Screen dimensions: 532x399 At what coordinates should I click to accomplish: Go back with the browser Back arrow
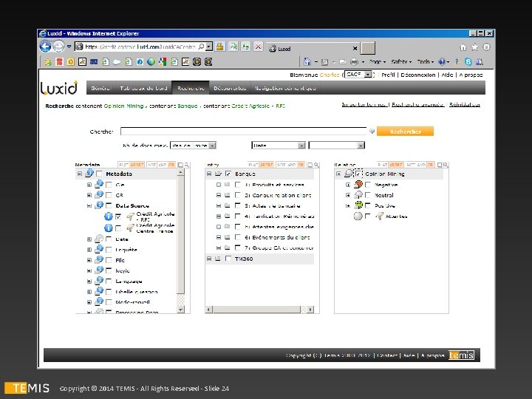(x=45, y=46)
